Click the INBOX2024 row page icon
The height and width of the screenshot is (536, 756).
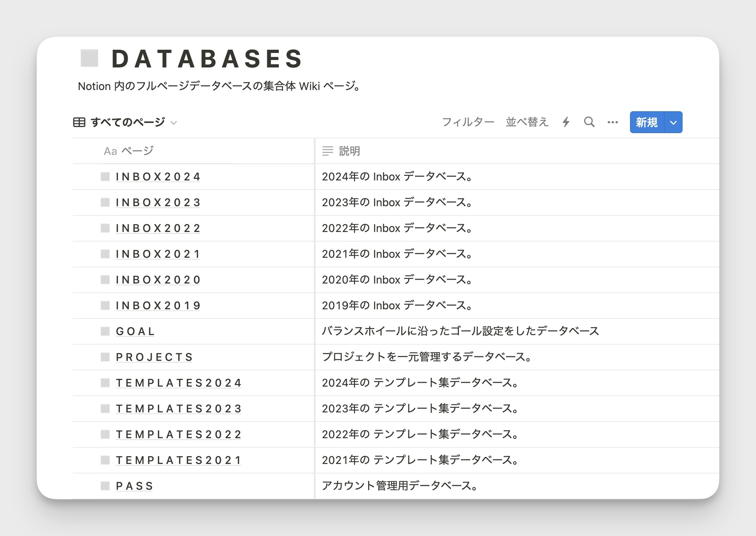pyautogui.click(x=105, y=177)
